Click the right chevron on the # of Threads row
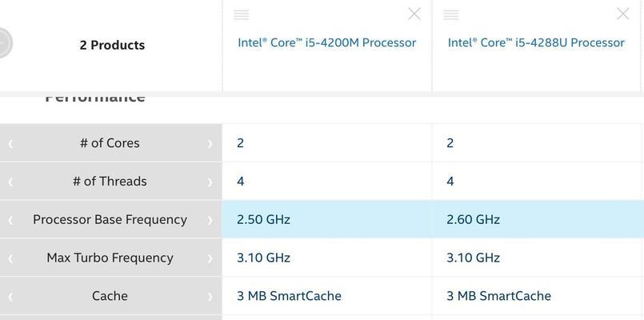 click(x=210, y=182)
